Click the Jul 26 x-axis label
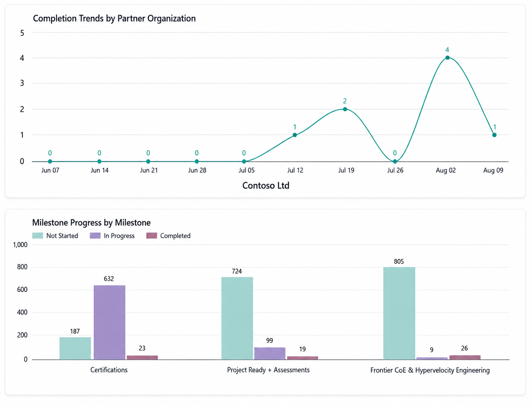 point(395,170)
